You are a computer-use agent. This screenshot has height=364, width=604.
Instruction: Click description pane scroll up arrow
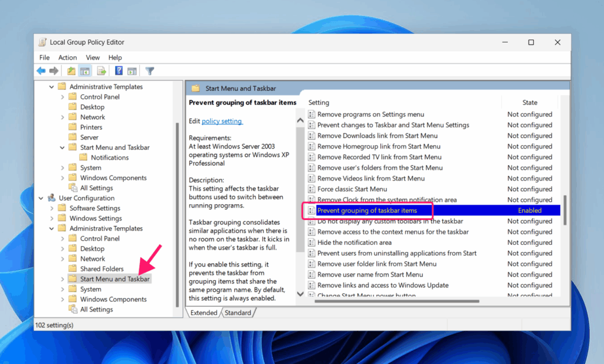click(x=300, y=120)
